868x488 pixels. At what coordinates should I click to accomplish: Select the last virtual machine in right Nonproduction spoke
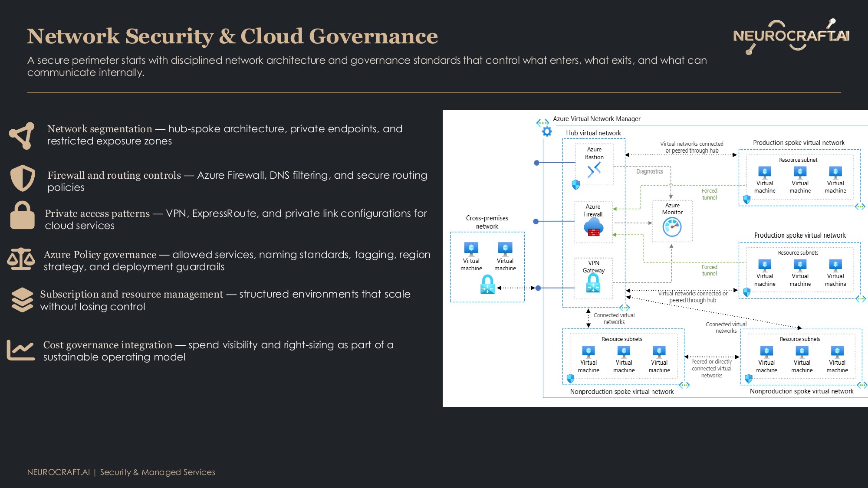tap(837, 352)
